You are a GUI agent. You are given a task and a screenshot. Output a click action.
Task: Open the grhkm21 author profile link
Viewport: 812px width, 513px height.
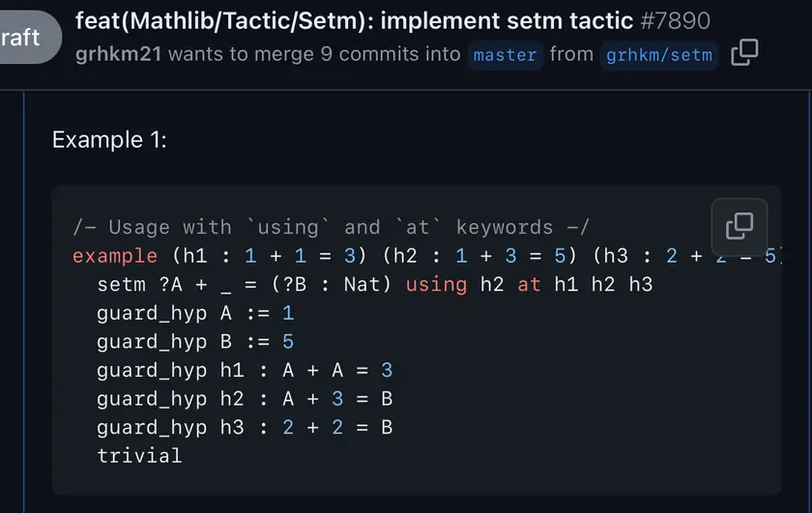click(x=119, y=54)
